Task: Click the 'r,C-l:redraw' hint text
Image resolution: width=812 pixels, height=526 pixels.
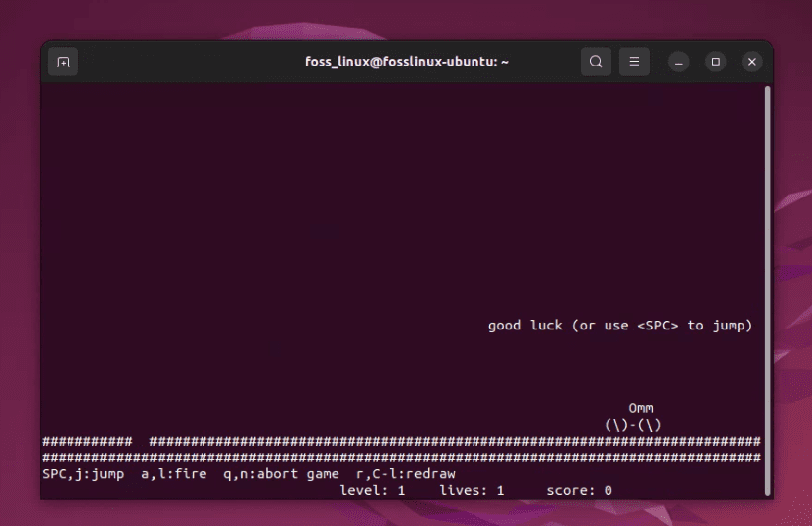Action: pyautogui.click(x=405, y=474)
